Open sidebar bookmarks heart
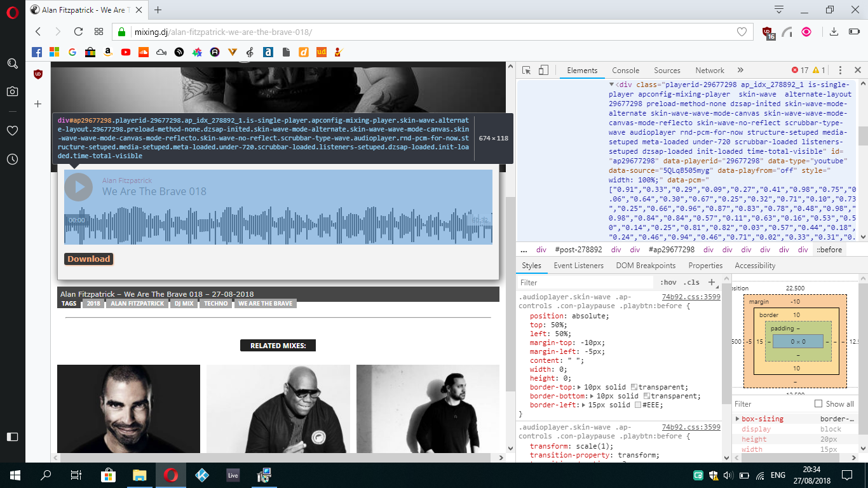Image resolution: width=868 pixels, height=488 pixels. coord(12,130)
